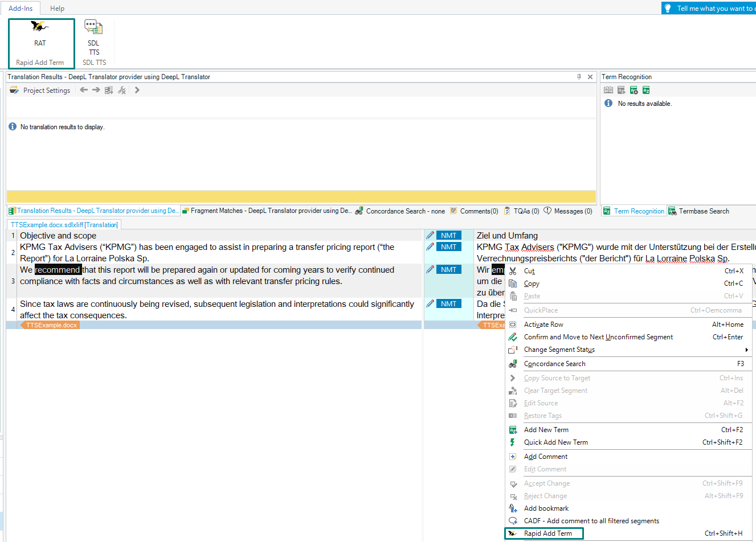Choose Rapid Add Term in context menu

pos(629,533)
